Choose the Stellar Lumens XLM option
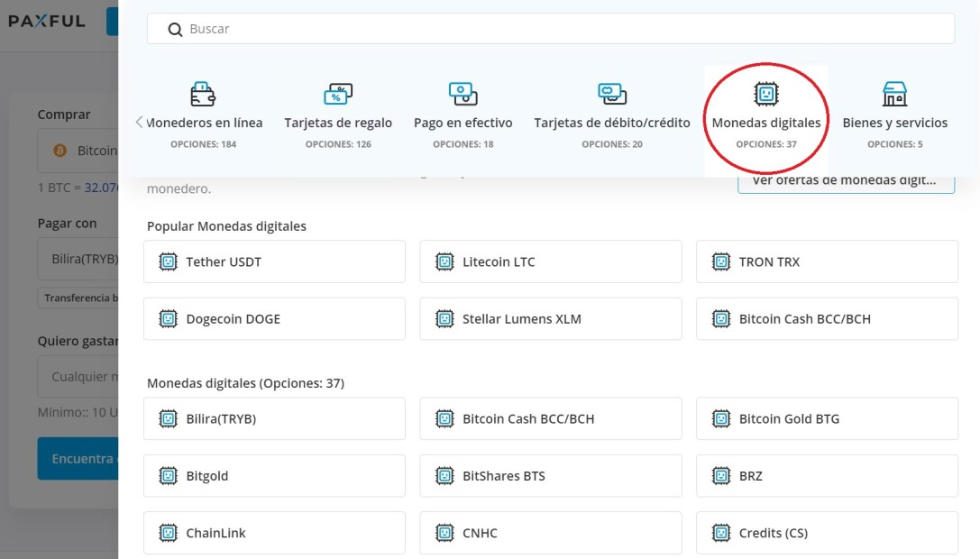The height and width of the screenshot is (559, 980). (x=551, y=319)
